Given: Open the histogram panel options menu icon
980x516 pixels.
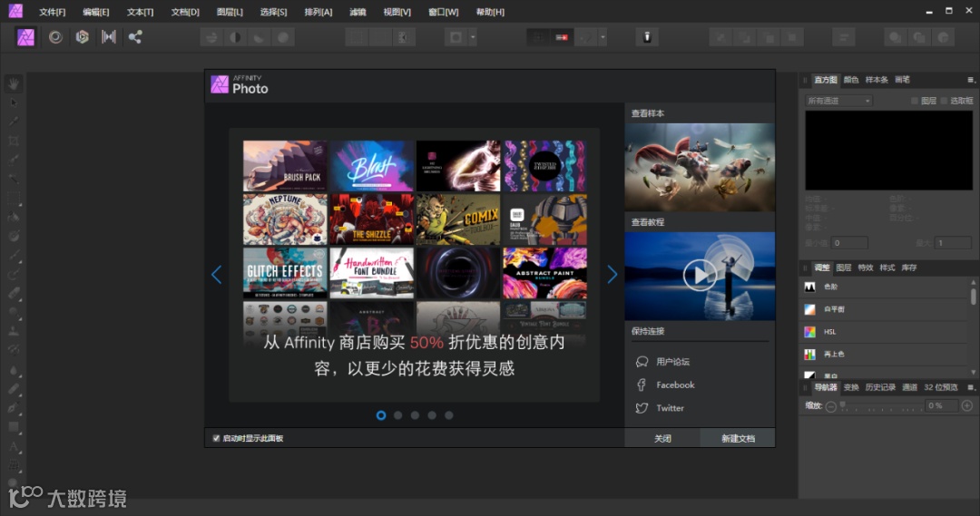Looking at the screenshot, I should pyautogui.click(x=971, y=80).
